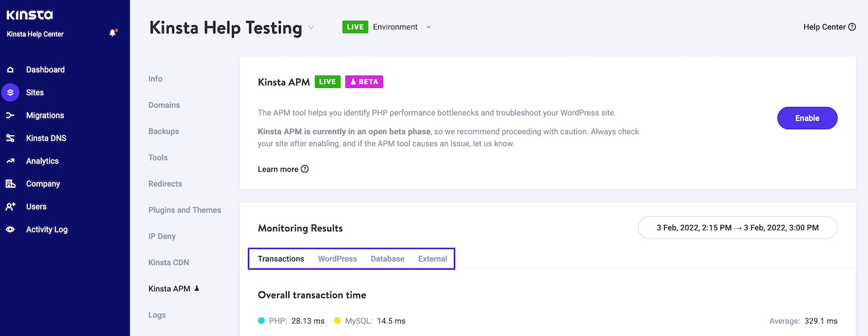Open the Domains site section
This screenshot has width=868, height=336.
[x=164, y=105]
